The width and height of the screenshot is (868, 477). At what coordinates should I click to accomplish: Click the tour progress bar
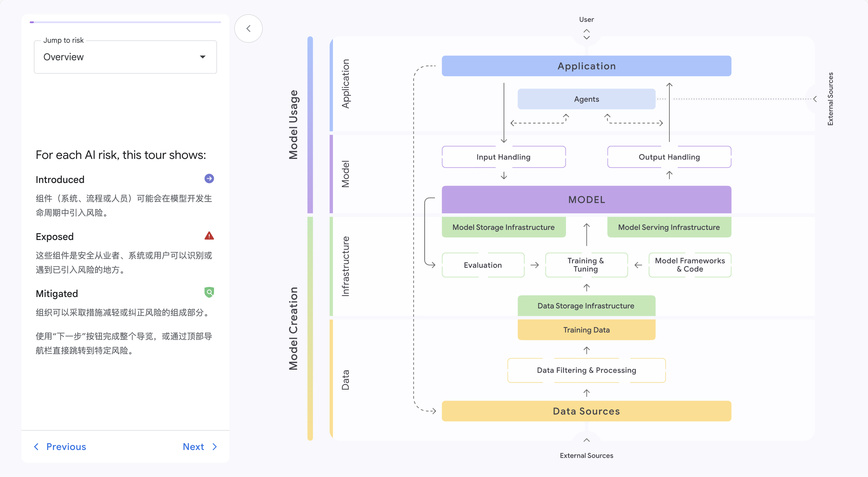tap(125, 22)
